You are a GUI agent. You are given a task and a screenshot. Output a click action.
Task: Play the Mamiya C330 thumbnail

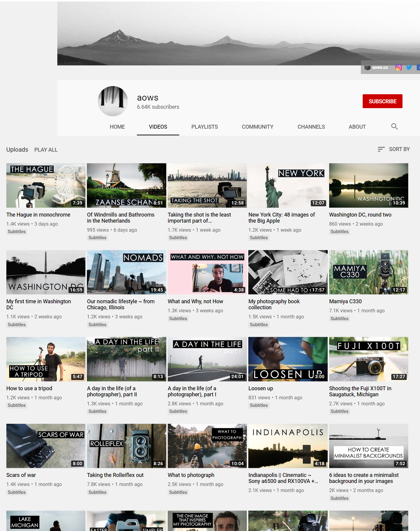369,272
